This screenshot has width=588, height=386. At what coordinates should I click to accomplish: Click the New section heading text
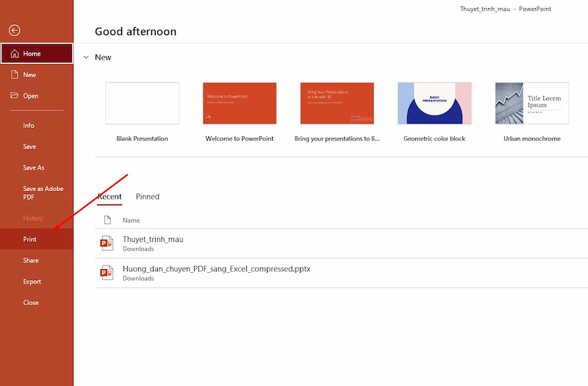[103, 57]
